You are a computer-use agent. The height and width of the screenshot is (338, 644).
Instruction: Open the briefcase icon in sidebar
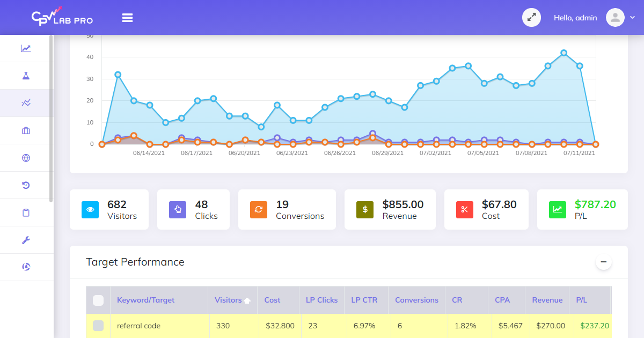26,130
